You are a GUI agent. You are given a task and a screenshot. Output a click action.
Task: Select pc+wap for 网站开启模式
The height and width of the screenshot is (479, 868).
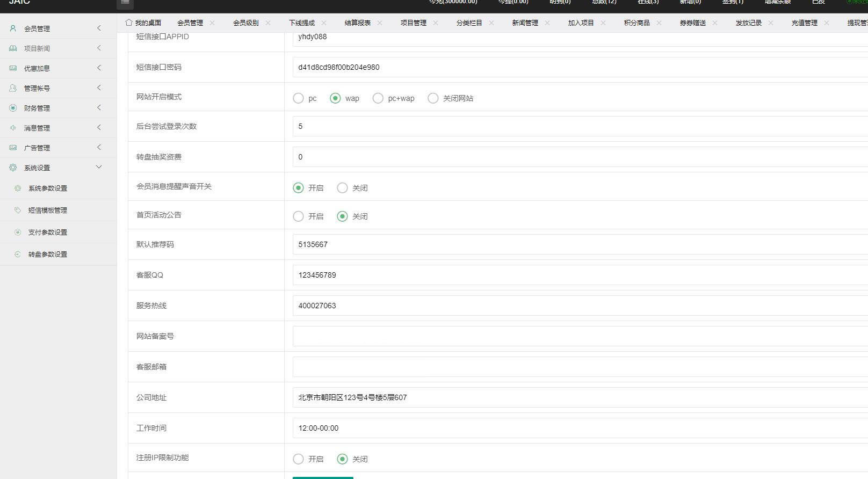378,98
